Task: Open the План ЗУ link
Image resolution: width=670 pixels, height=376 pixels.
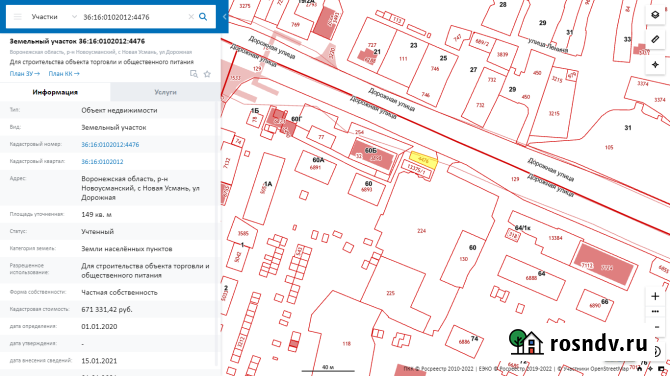Action: [25, 73]
